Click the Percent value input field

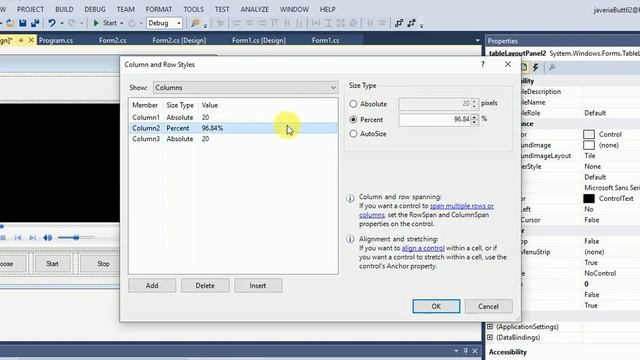[x=435, y=120]
